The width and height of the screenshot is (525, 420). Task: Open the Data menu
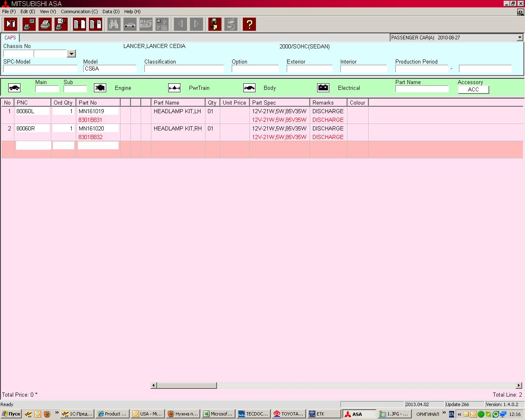tap(111, 11)
